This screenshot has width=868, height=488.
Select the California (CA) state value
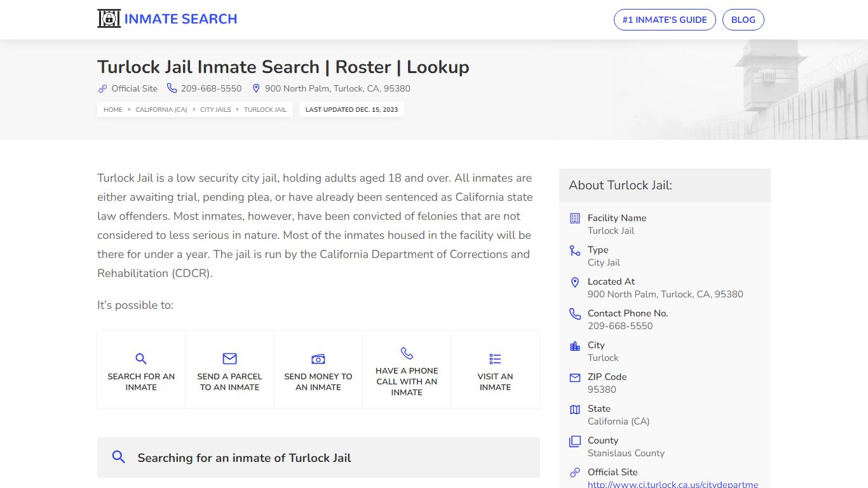(618, 421)
